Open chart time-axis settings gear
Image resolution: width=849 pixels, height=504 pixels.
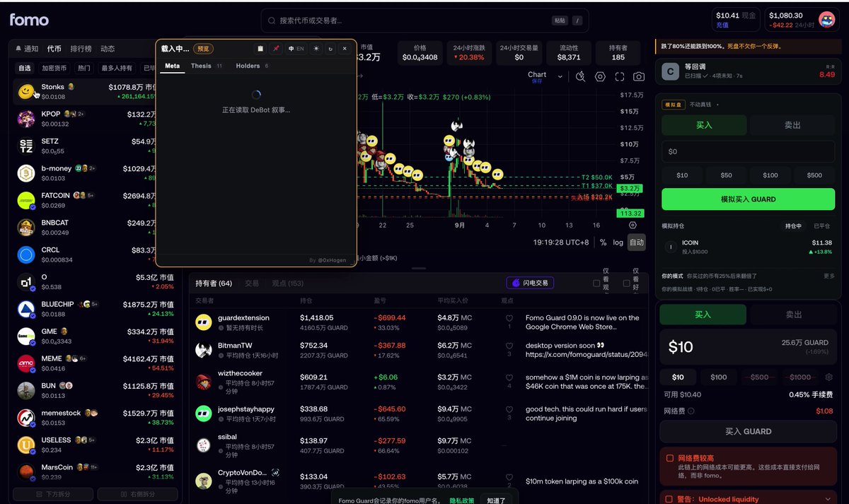click(x=633, y=225)
